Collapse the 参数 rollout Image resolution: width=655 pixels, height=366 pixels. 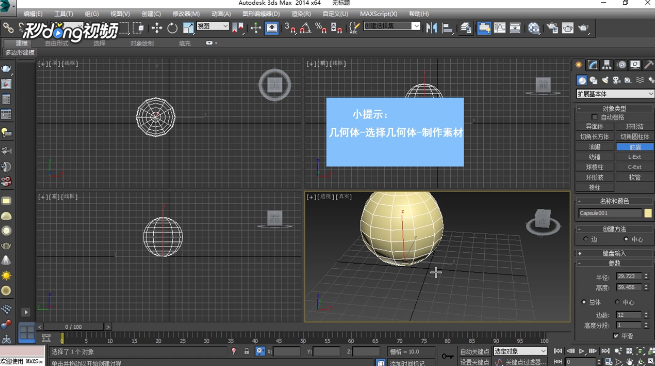(615, 263)
